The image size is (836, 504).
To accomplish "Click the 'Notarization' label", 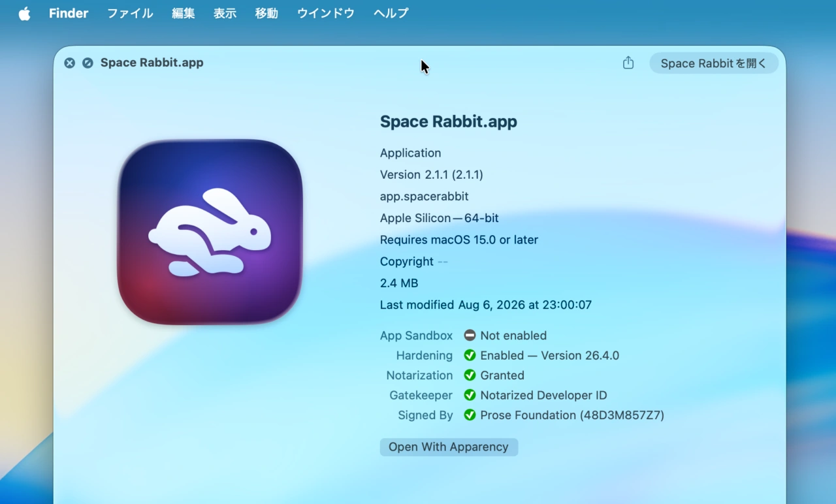I will (x=419, y=375).
